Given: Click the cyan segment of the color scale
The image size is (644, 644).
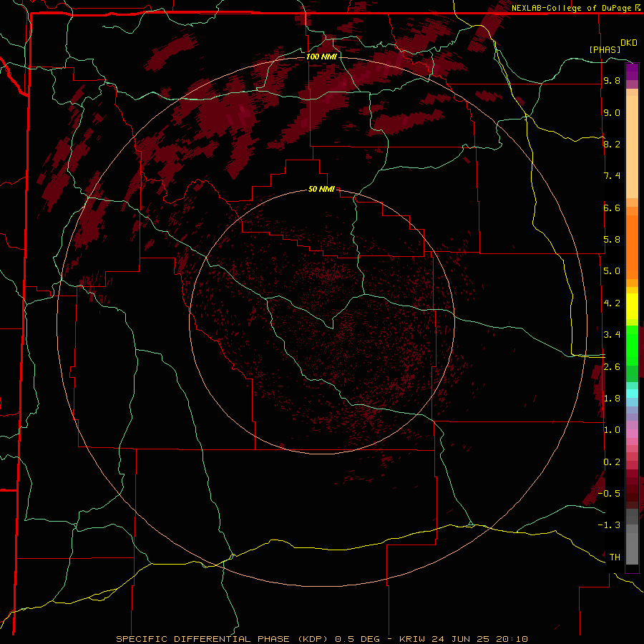Looking at the screenshot, I should pyautogui.click(x=632, y=394).
